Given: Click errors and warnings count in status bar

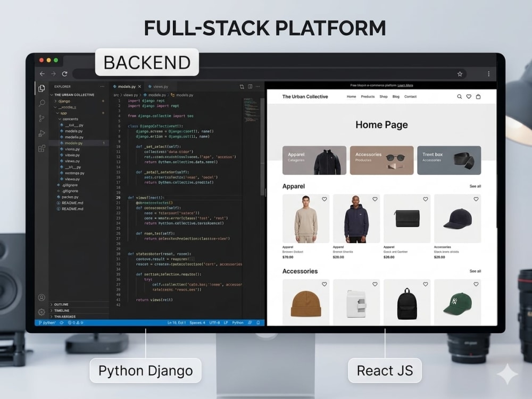Looking at the screenshot, I should (x=76, y=323).
